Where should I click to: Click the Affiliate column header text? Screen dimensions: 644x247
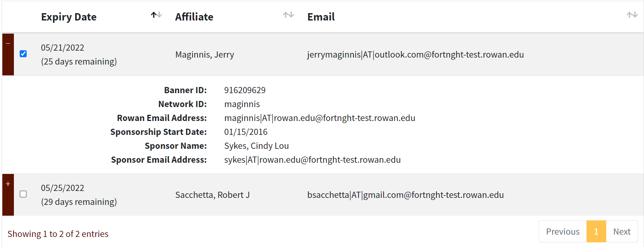pyautogui.click(x=194, y=17)
